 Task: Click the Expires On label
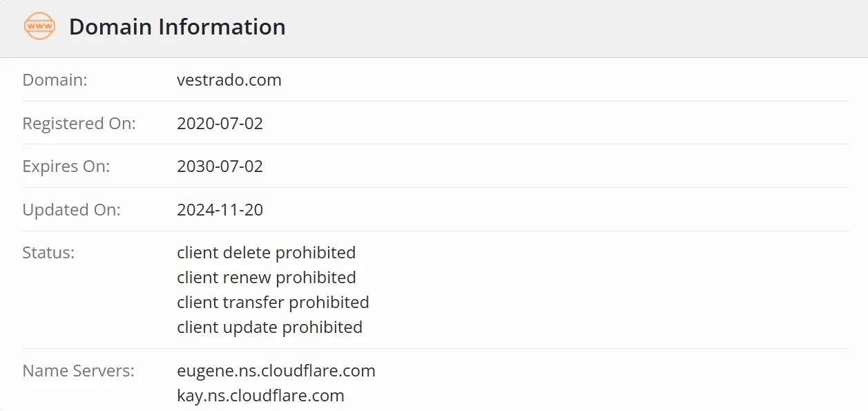[x=66, y=166]
